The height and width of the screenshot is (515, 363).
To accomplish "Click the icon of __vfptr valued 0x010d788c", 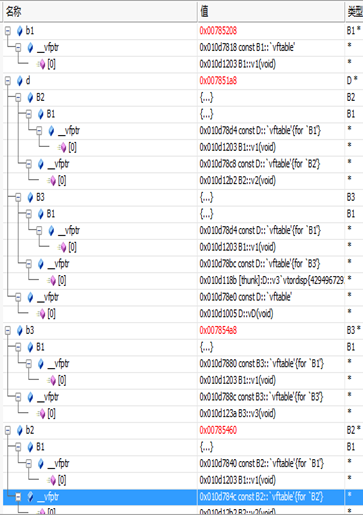I will 30,397.
